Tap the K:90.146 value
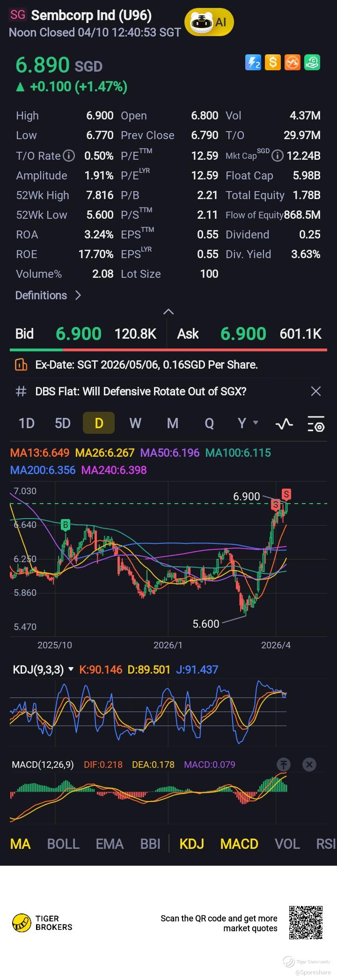The height and width of the screenshot is (980, 337). point(101,669)
